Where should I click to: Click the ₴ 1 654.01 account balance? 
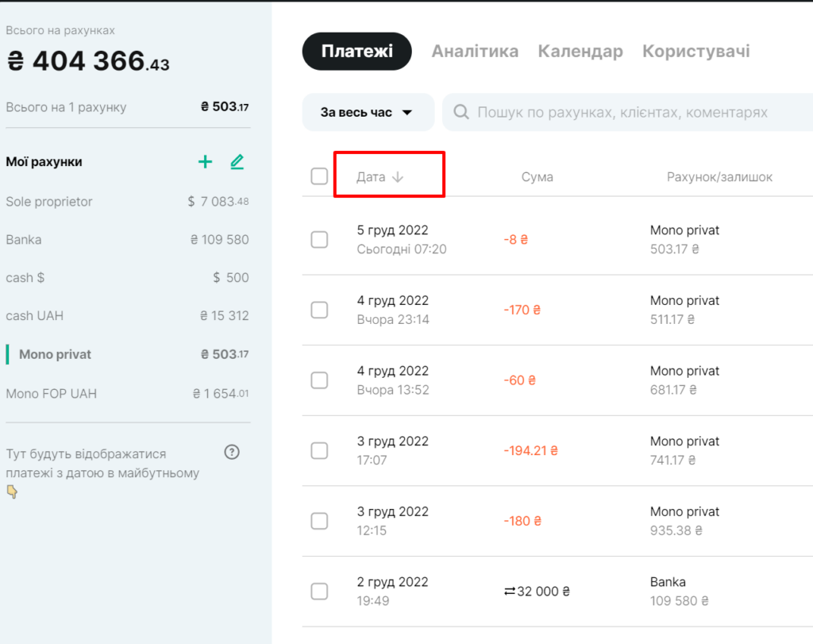(x=221, y=394)
